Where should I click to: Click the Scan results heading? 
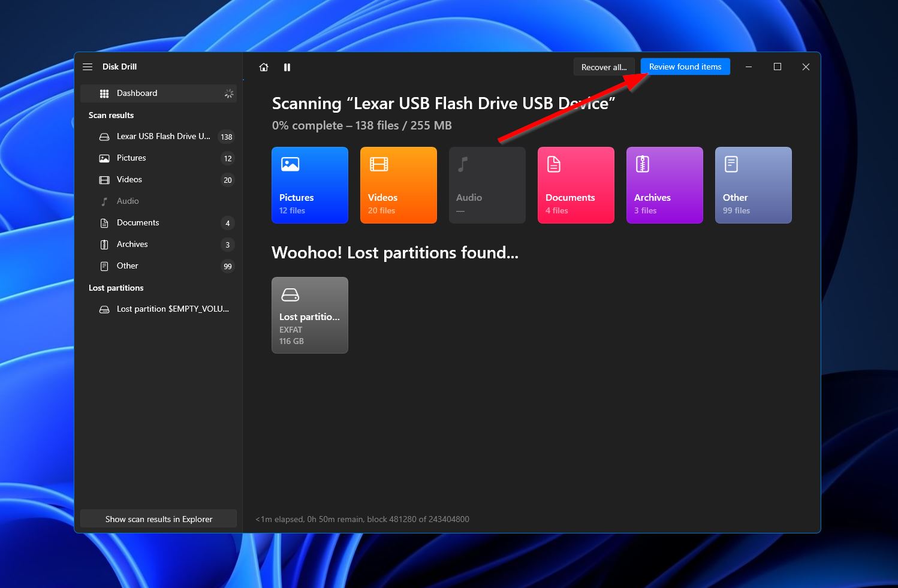(x=112, y=115)
